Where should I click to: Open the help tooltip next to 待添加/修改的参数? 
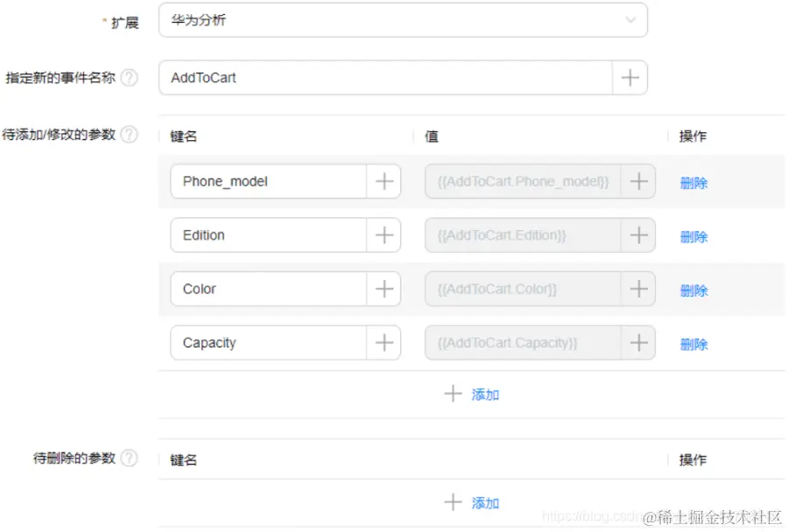click(130, 134)
